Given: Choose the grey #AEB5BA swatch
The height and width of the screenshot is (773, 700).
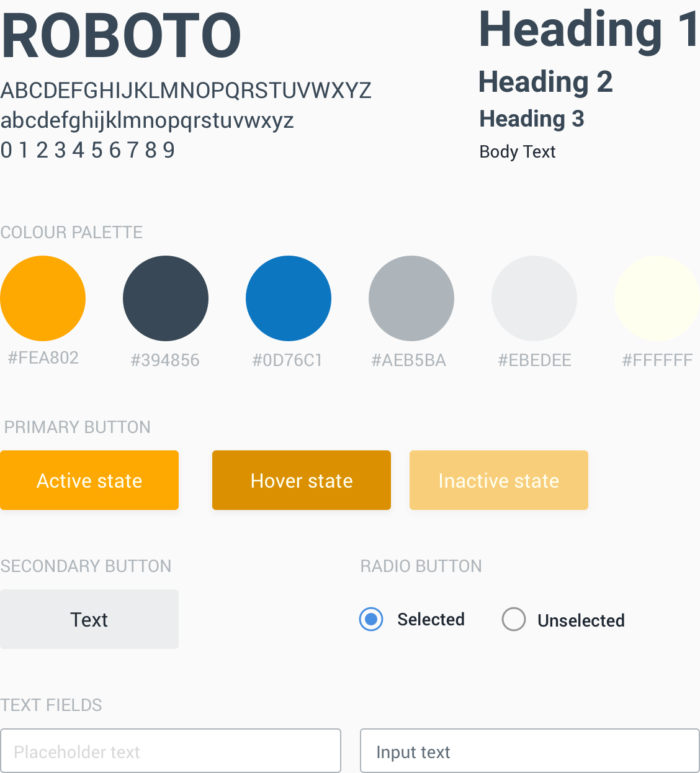Looking at the screenshot, I should click(411, 298).
